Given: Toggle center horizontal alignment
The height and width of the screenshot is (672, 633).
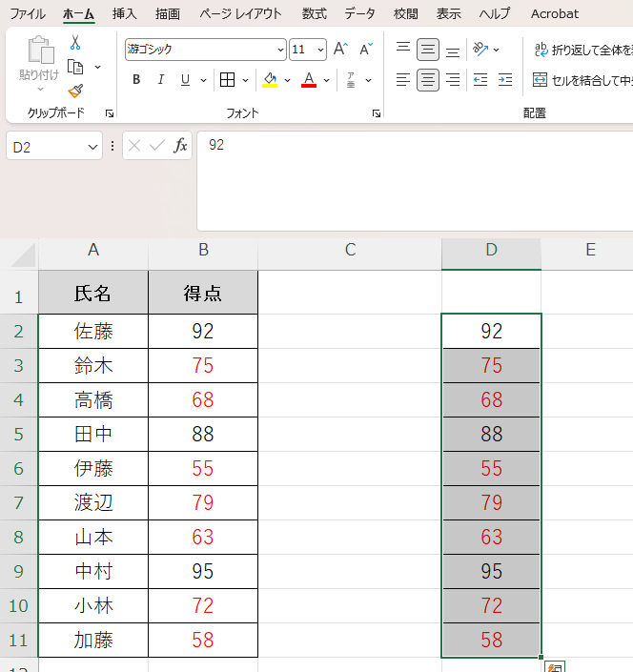Looking at the screenshot, I should [428, 80].
